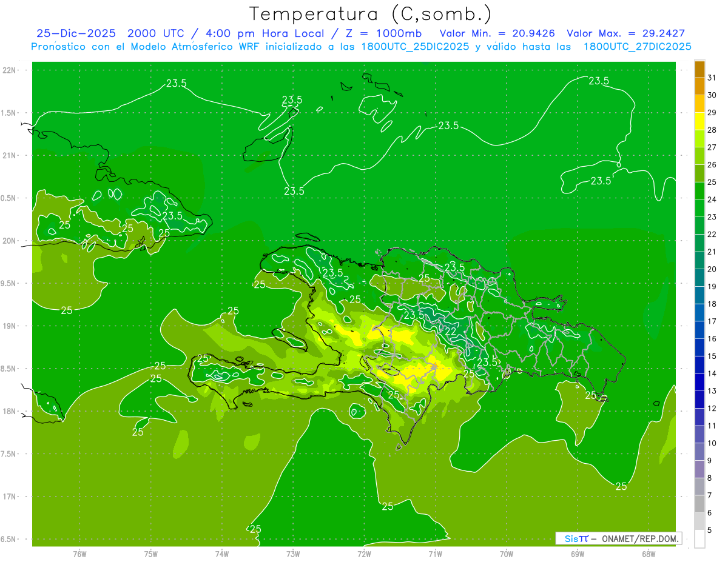This screenshot has height=562, width=728.
Task: Select the white colorbar segment below 5
Action: (699, 538)
